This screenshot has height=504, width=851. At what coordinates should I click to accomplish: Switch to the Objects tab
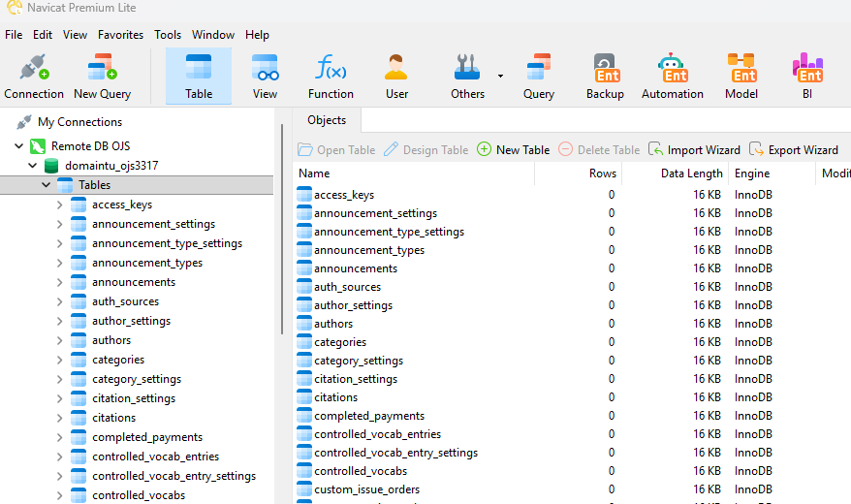327,120
